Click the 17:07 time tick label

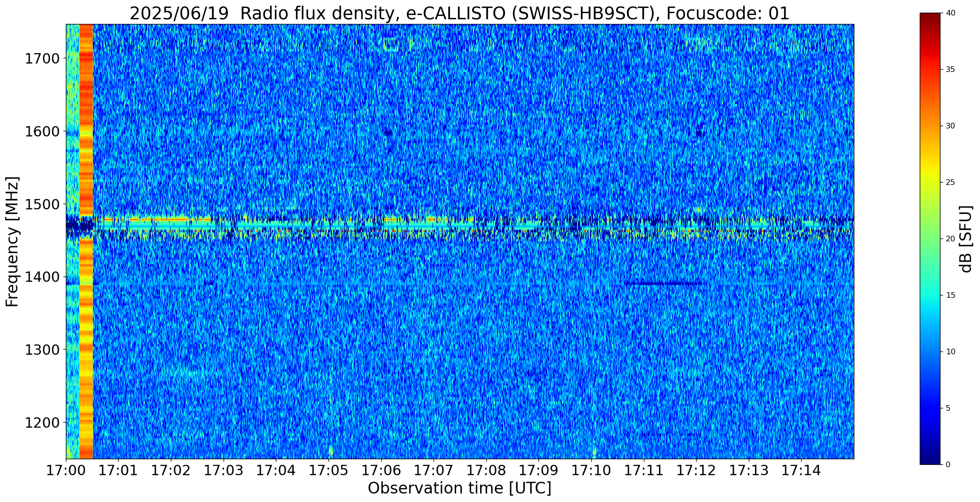coord(434,470)
